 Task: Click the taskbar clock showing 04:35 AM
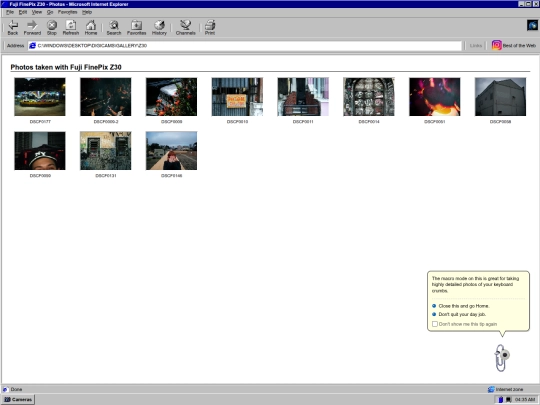pos(525,399)
